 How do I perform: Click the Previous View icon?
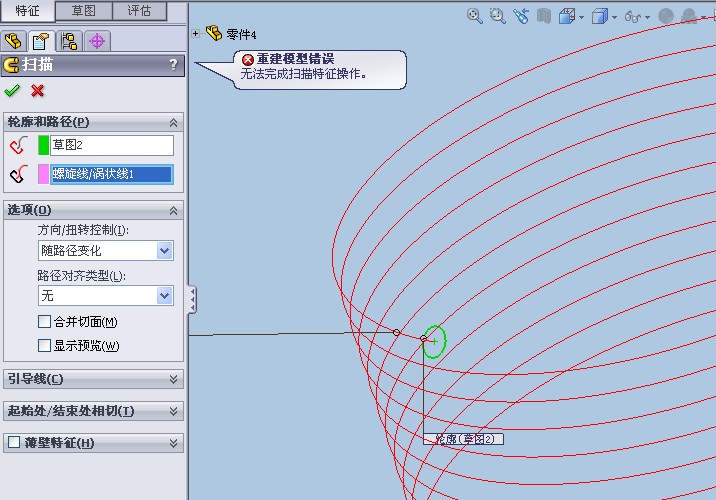pyautogui.click(x=521, y=16)
